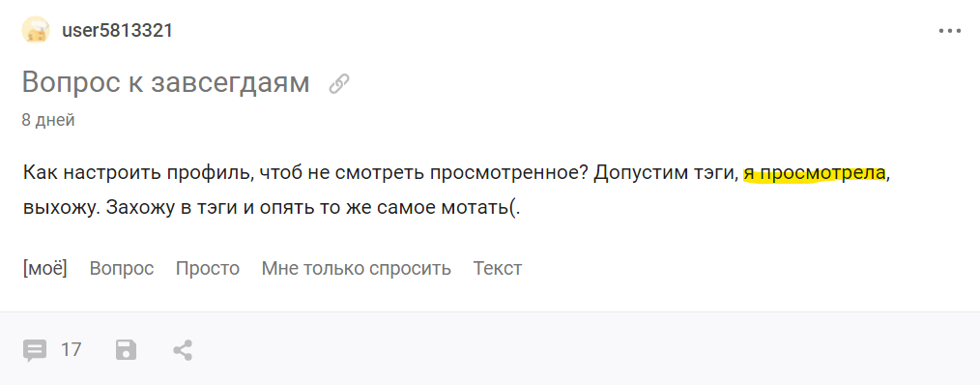
Task: Click the user avatar picture
Action: click(36, 30)
